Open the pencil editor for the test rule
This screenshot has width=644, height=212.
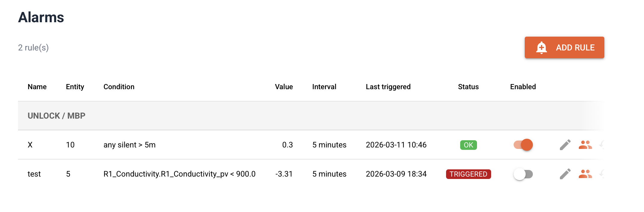click(565, 174)
